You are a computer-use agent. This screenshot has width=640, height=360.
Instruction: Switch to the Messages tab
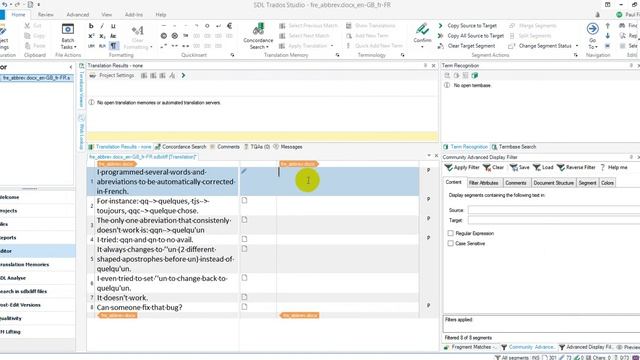[288, 147]
